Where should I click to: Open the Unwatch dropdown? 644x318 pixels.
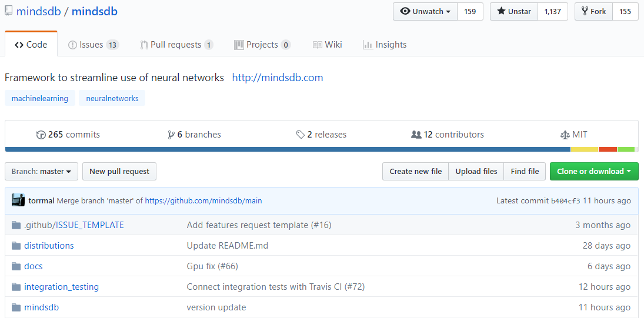[x=425, y=12]
